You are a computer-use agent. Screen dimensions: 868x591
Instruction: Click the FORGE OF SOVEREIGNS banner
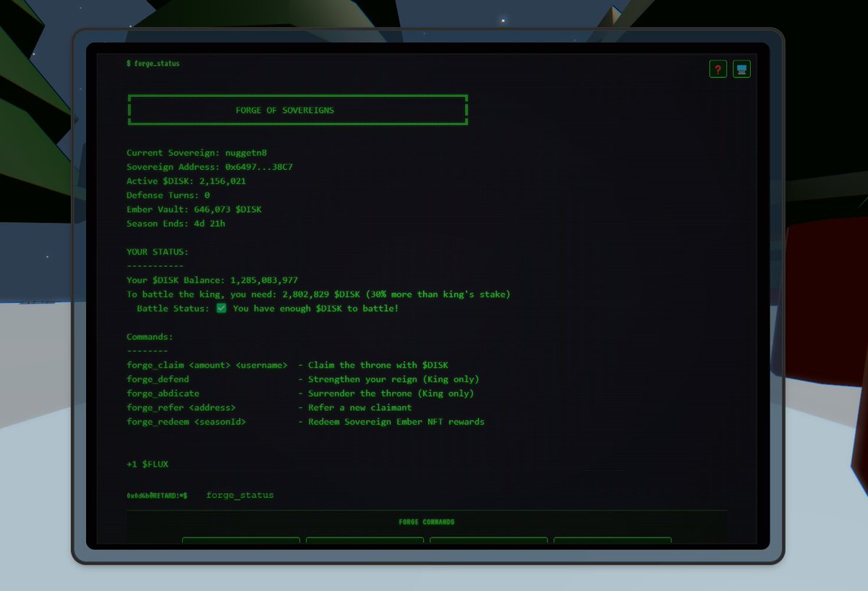pyautogui.click(x=298, y=111)
